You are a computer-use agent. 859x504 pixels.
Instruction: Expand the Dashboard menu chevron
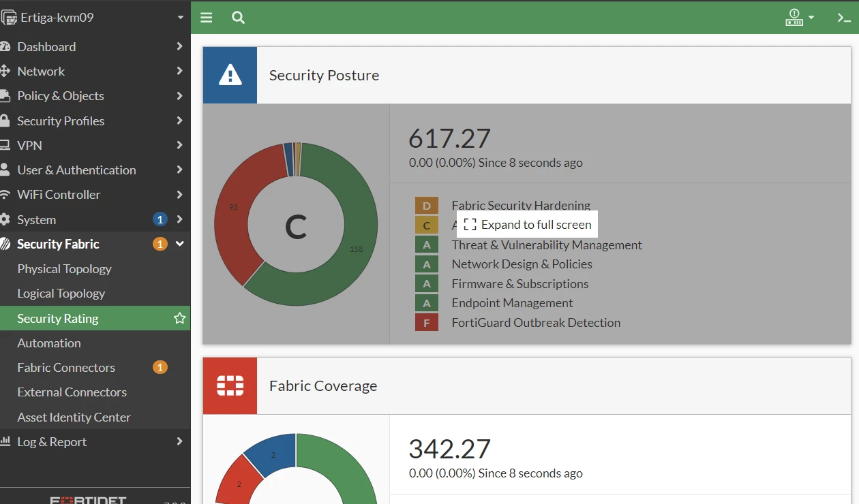point(179,46)
